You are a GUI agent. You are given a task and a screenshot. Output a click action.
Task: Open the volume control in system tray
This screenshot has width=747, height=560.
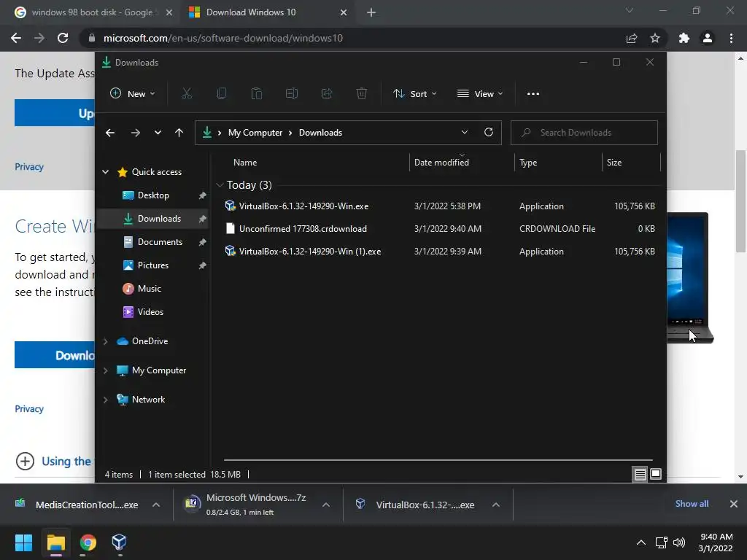pos(679,542)
